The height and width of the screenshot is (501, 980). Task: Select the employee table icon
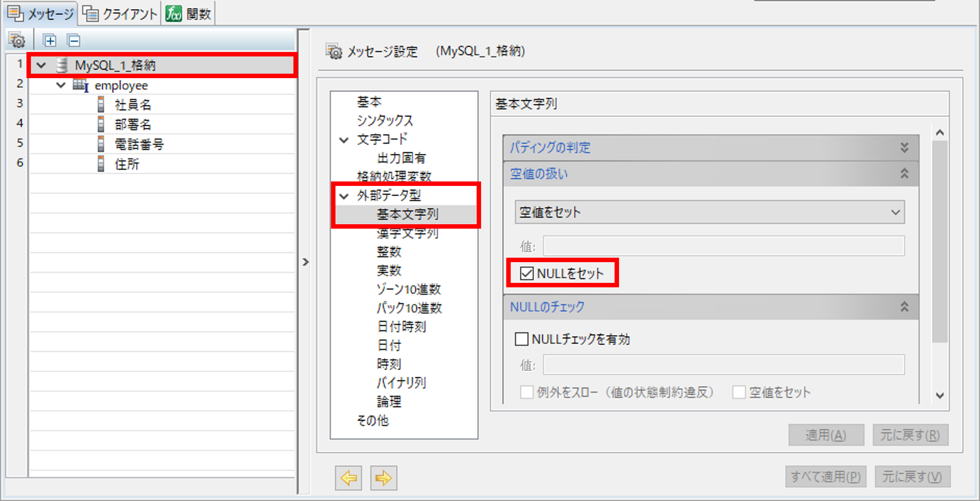coord(80,85)
